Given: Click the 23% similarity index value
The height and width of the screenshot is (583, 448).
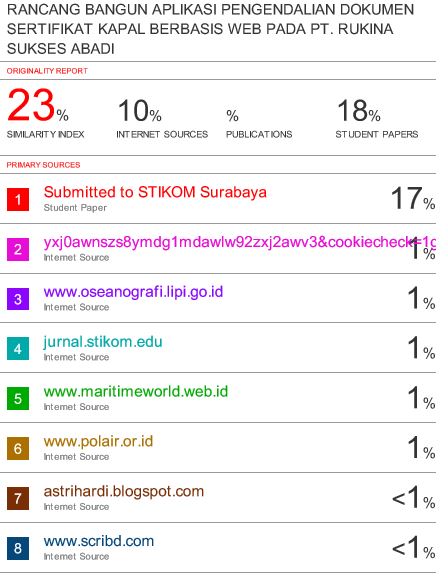Looking at the screenshot, I should [38, 106].
